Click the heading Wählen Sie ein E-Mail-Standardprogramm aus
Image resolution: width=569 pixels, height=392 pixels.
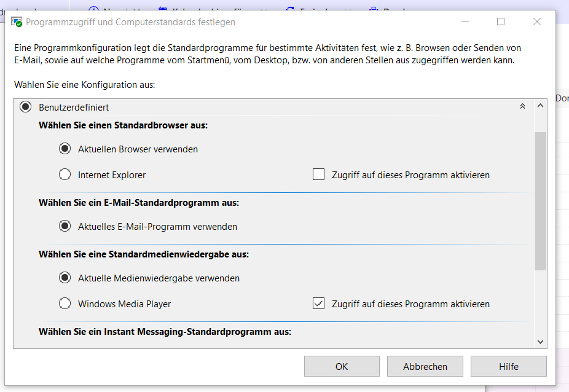pyautogui.click(x=139, y=203)
